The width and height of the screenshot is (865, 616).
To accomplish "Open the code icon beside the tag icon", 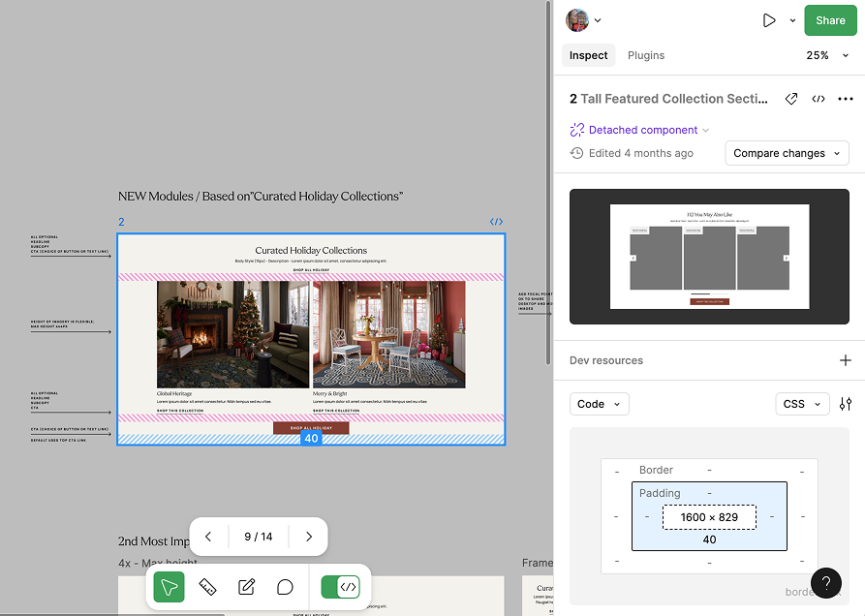I will (x=819, y=98).
